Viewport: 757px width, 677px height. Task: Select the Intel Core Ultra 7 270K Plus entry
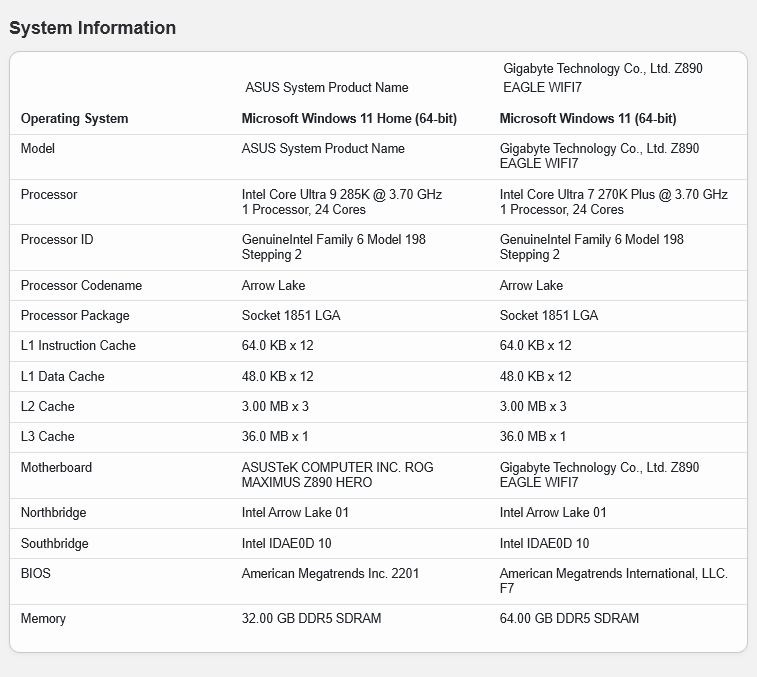[613, 202]
